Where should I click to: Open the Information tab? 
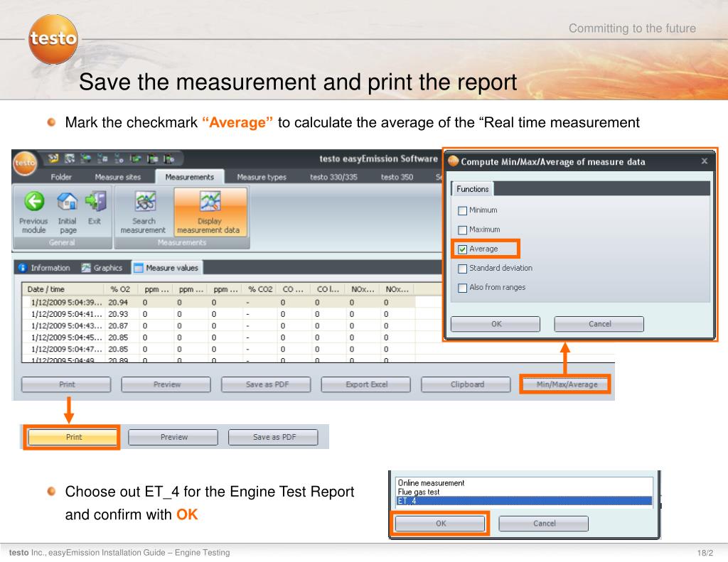pyautogui.click(x=45, y=268)
